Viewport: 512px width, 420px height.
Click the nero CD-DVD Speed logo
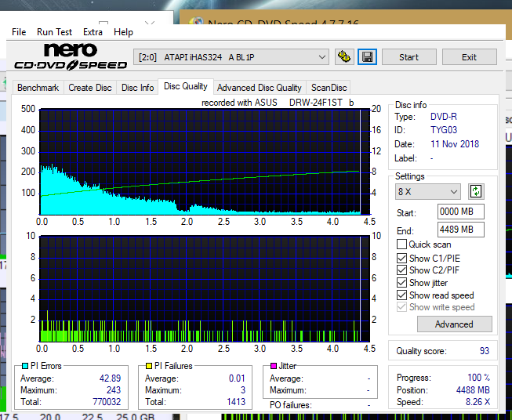pyautogui.click(x=71, y=56)
